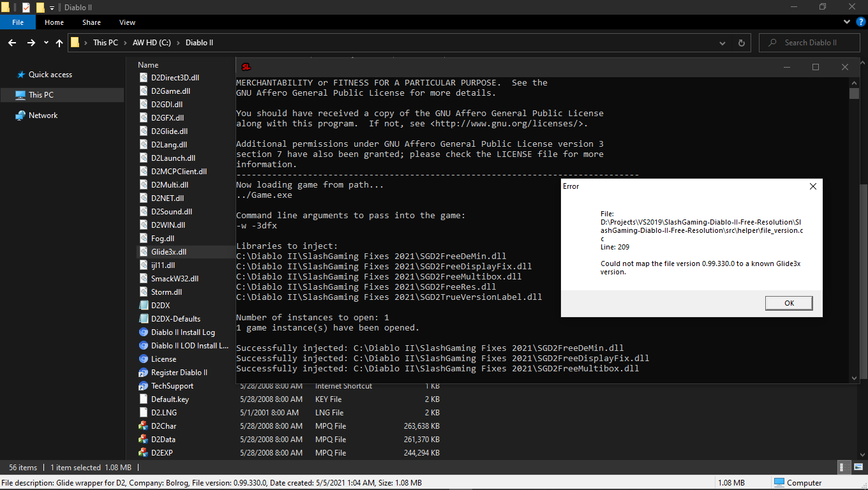Click the refresh icon beside the address bar
This screenshot has width=868, height=490.
click(x=740, y=42)
